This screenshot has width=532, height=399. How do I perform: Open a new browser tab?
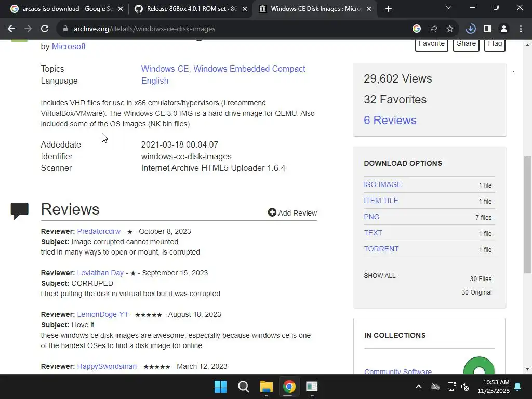tap(389, 9)
